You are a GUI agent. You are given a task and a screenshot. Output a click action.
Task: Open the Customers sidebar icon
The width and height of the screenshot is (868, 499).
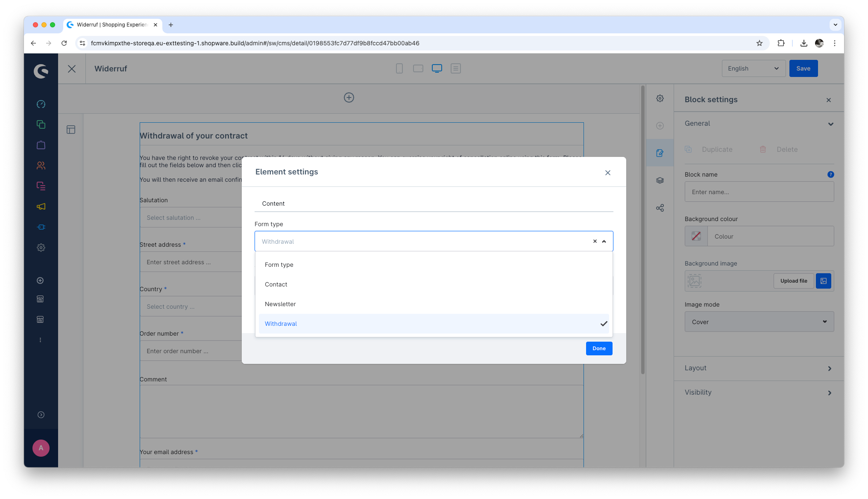pyautogui.click(x=41, y=165)
